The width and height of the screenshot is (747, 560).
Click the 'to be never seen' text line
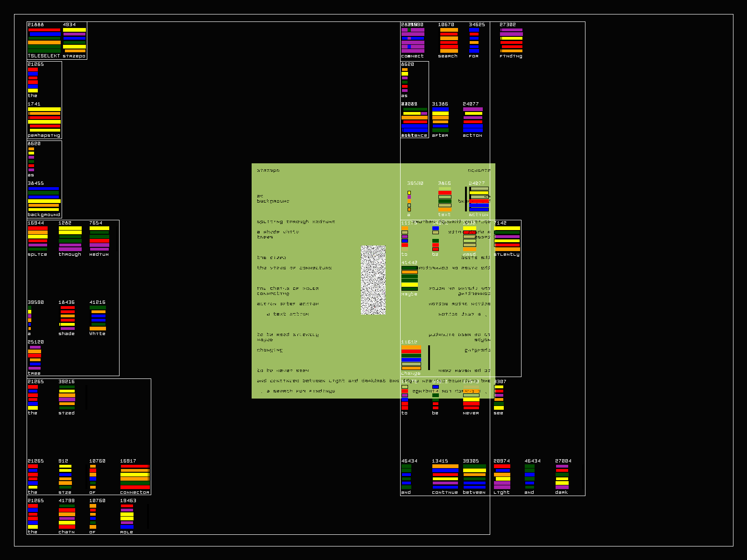(x=282, y=371)
